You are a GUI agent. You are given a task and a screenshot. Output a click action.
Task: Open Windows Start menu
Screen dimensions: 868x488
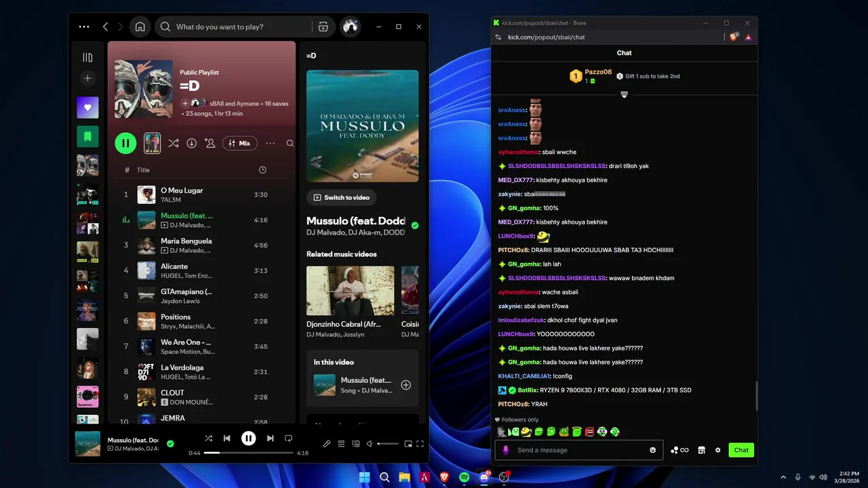click(364, 477)
